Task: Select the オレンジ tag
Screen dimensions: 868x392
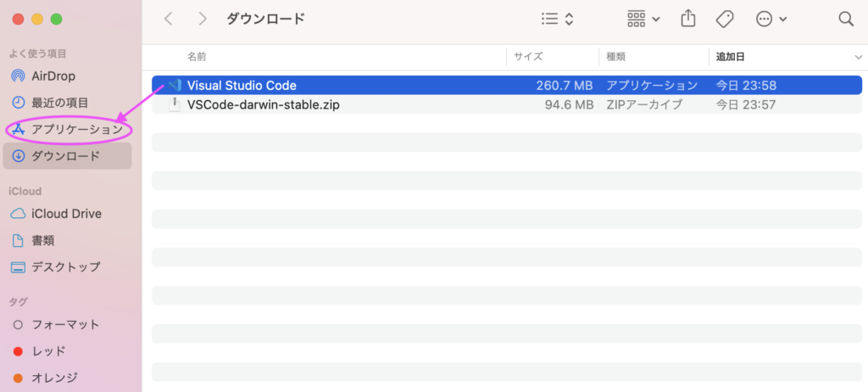Action: (67, 378)
